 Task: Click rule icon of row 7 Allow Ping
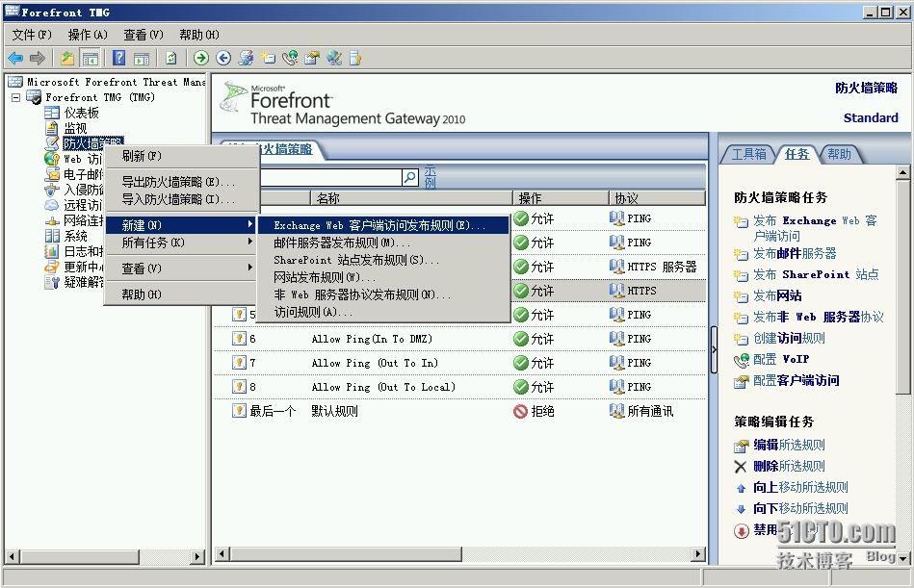coord(239,362)
